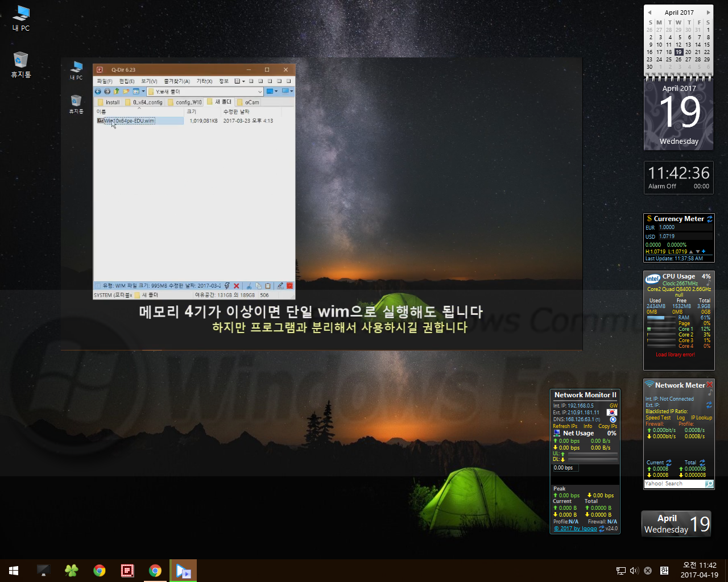Image resolution: width=728 pixels, height=582 pixels.
Task: Click the Core 1 usage bar
Action: [x=660, y=329]
